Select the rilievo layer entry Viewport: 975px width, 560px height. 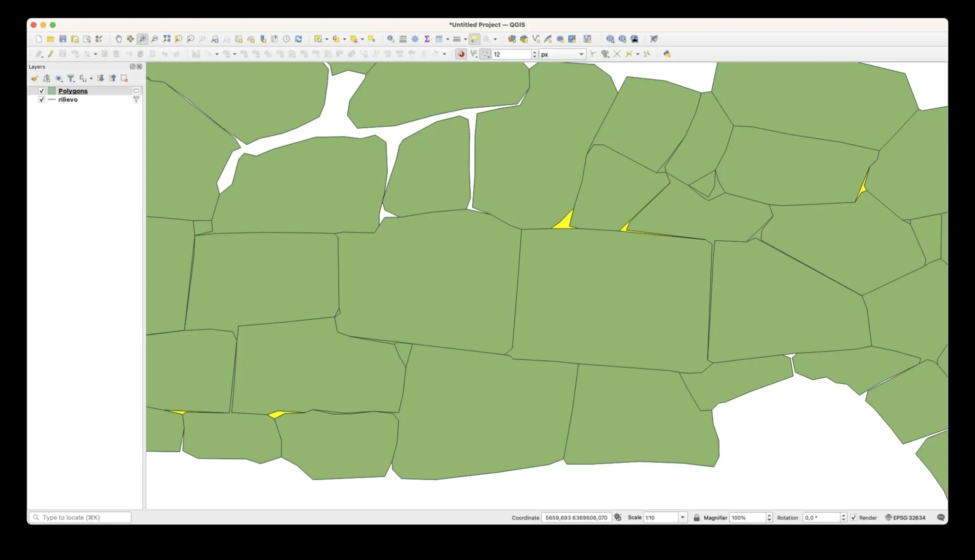tap(68, 99)
